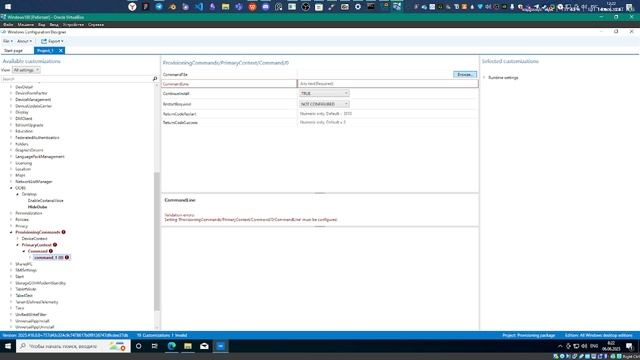Viewport: 640px width, 360px height.
Task: Switch to the Start page tab
Action: (x=13, y=51)
